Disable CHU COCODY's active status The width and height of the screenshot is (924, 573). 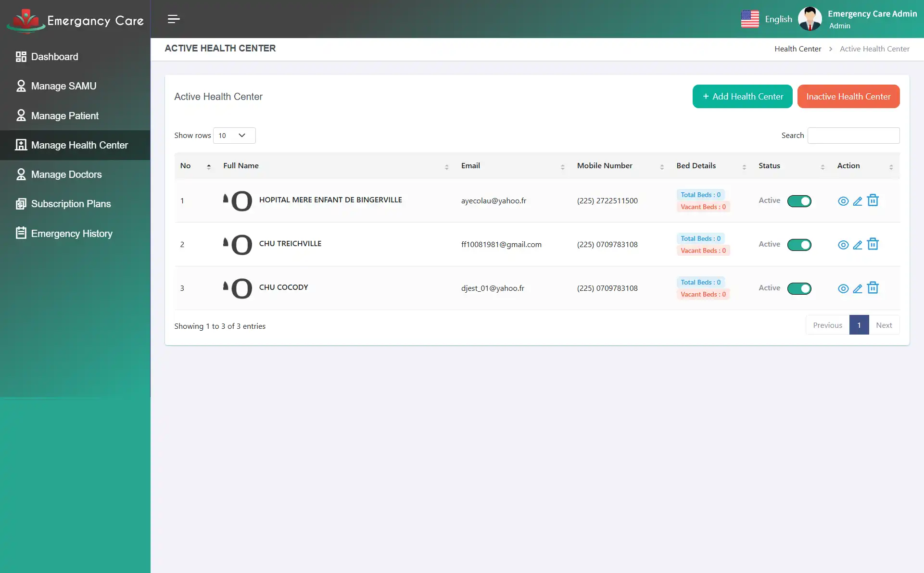tap(799, 288)
